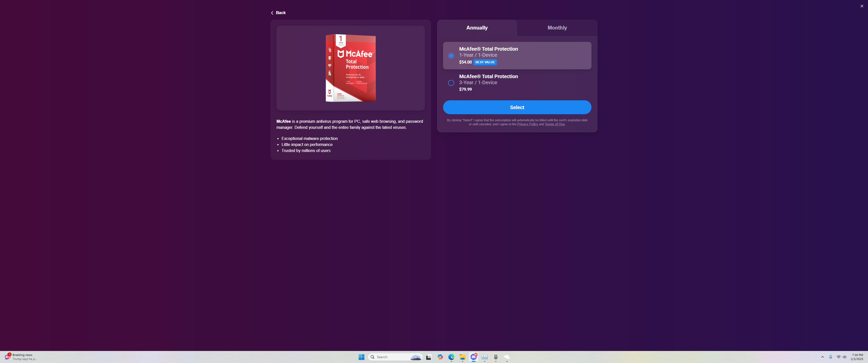Click 'Exceptional malware protection' bullet text
Screen dimensions: 868x363
(309, 138)
